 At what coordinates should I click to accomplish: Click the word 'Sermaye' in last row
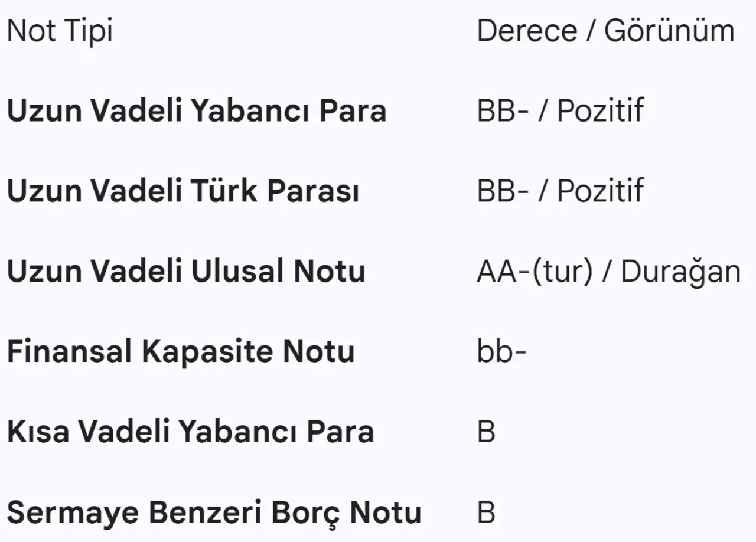(72, 512)
